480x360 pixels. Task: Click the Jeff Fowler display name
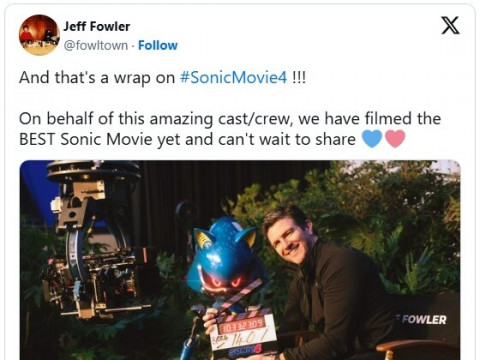click(x=97, y=26)
